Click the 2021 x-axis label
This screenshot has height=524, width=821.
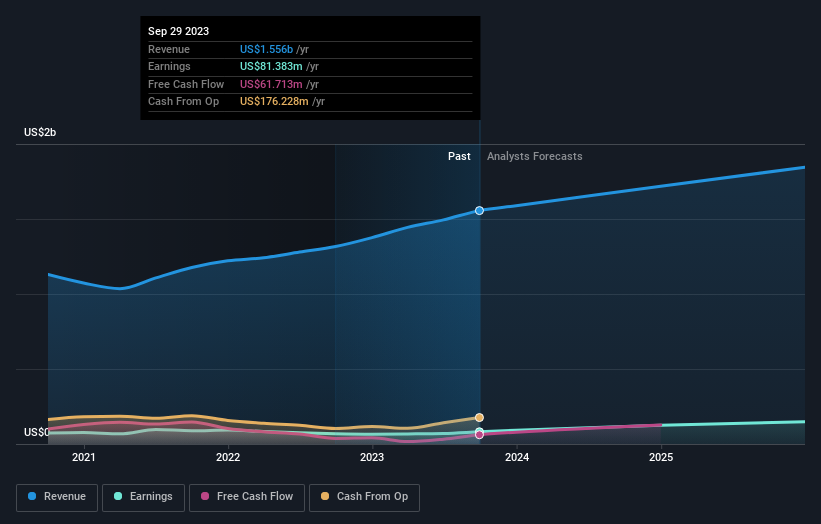click(84, 457)
